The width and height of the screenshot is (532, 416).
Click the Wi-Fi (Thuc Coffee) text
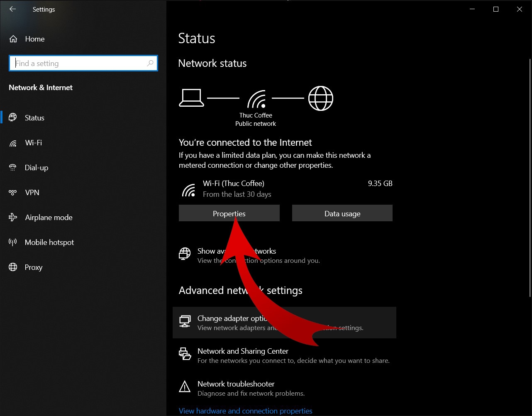234,184
